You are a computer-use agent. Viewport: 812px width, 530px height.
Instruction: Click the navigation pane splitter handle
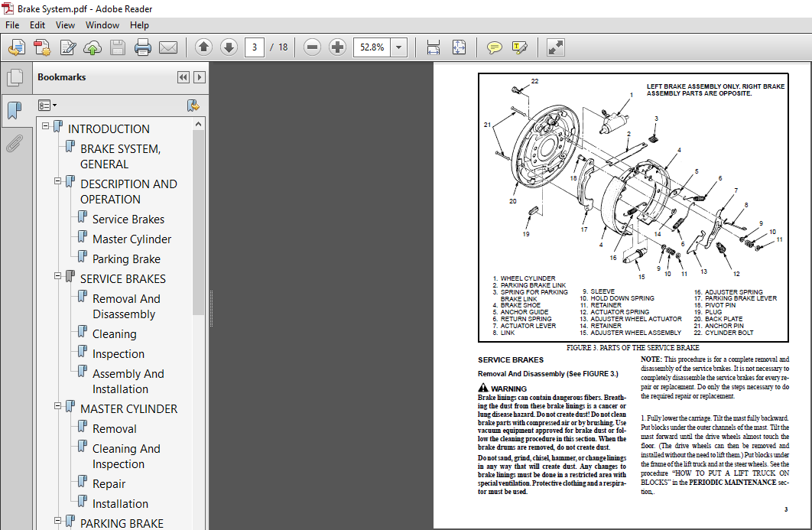tap(211, 308)
